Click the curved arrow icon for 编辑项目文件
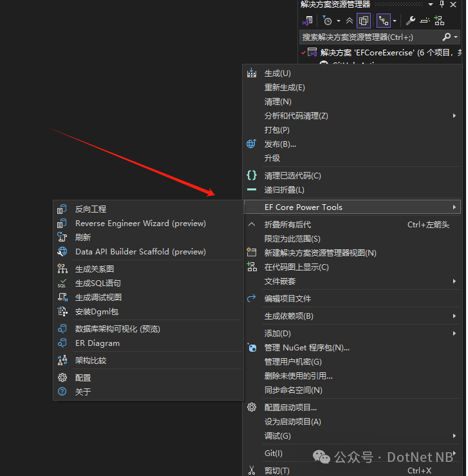The image size is (468, 476). [x=252, y=299]
